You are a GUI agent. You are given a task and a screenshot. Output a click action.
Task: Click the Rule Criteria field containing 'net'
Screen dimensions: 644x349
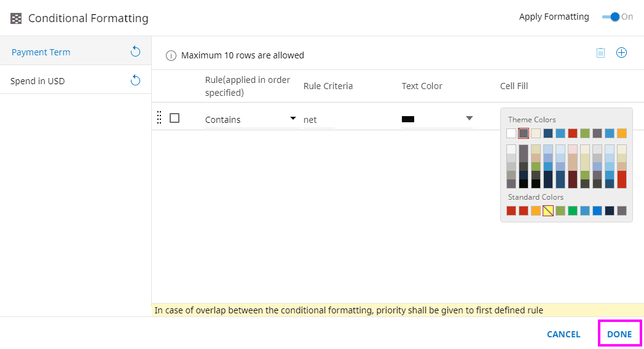pos(318,120)
